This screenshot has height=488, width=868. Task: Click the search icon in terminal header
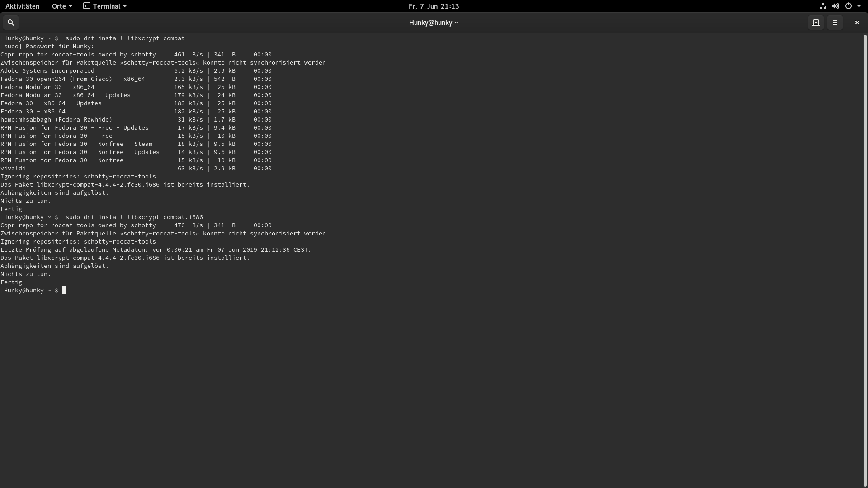pyautogui.click(x=11, y=23)
